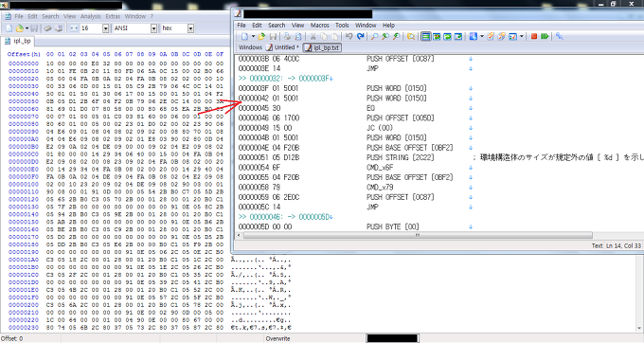Open the Extras menu in hex editor
The height and width of the screenshot is (343, 644).
113,16
